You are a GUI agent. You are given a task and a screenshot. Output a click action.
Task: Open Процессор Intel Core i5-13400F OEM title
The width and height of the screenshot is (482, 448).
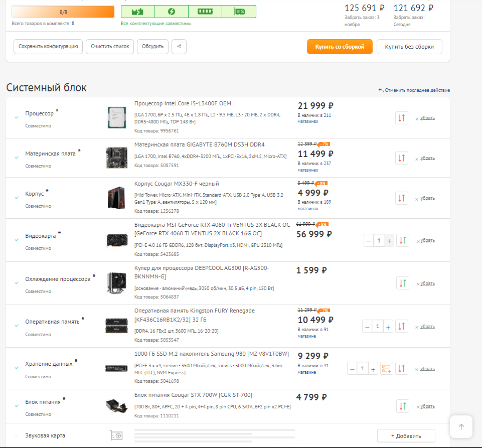point(183,104)
